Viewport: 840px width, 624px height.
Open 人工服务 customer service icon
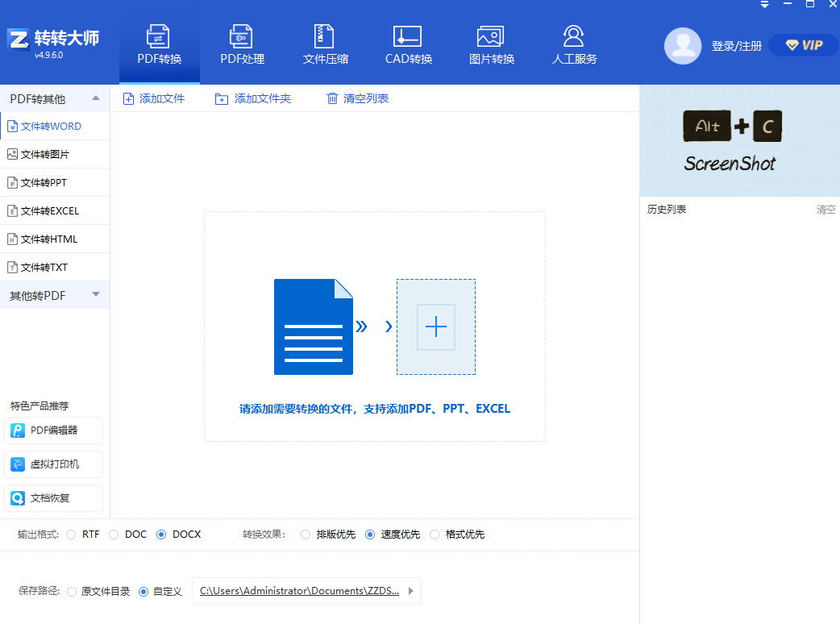pyautogui.click(x=574, y=37)
